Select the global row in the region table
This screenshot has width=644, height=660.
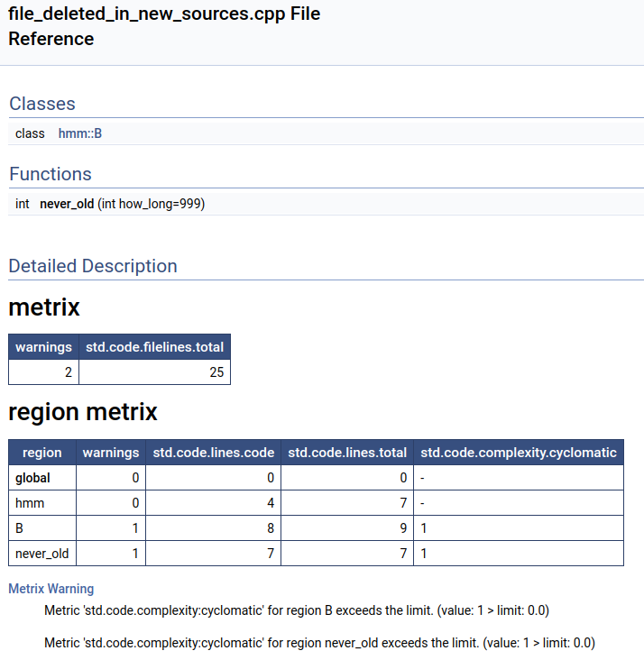click(32, 477)
